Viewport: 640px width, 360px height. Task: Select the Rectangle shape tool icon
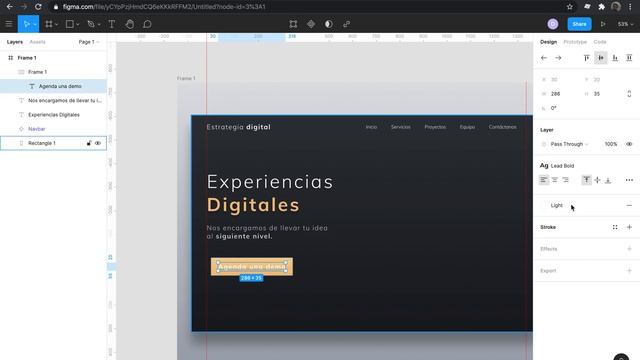70,24
